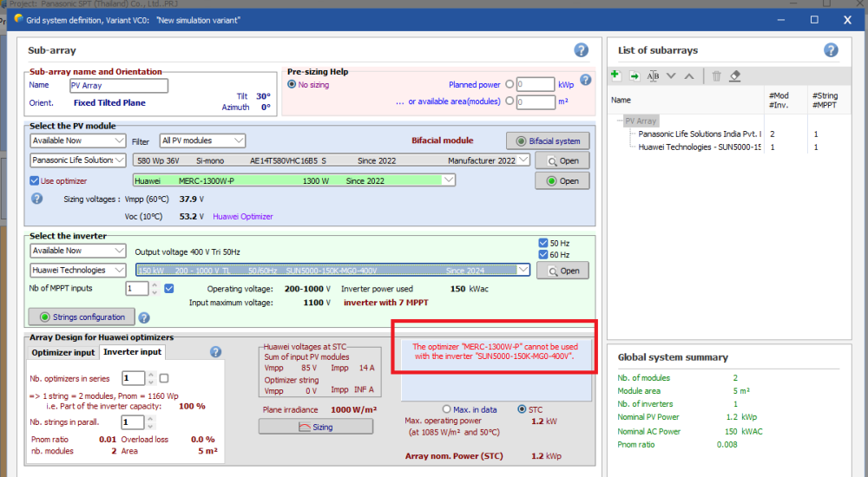This screenshot has height=477, width=868.
Task: Uncheck the Use optimizer checkbox
Action: point(36,180)
